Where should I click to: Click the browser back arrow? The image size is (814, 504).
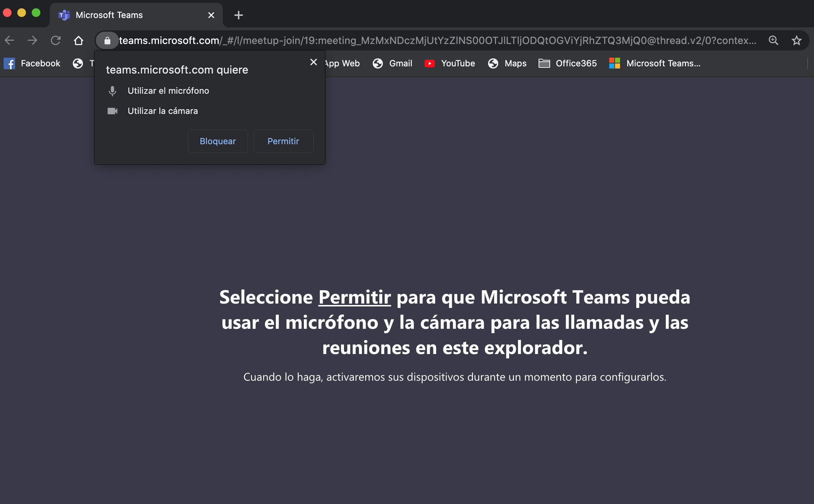(10, 40)
